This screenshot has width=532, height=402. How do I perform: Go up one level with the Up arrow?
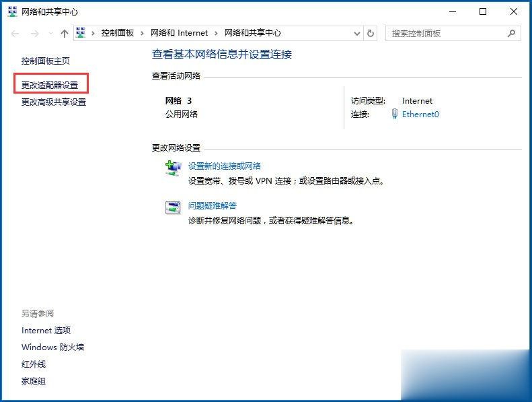point(65,33)
